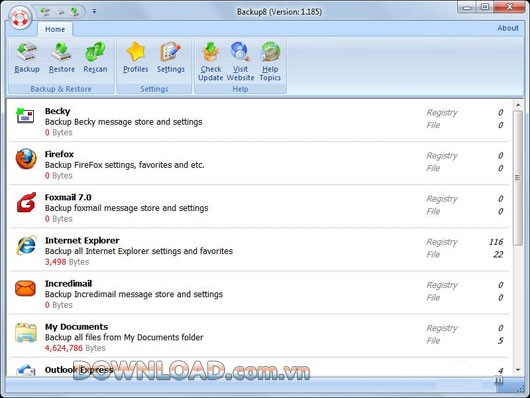Click the '3,498 Bytes' size text
Screen dimensions: 530x398
point(67,262)
